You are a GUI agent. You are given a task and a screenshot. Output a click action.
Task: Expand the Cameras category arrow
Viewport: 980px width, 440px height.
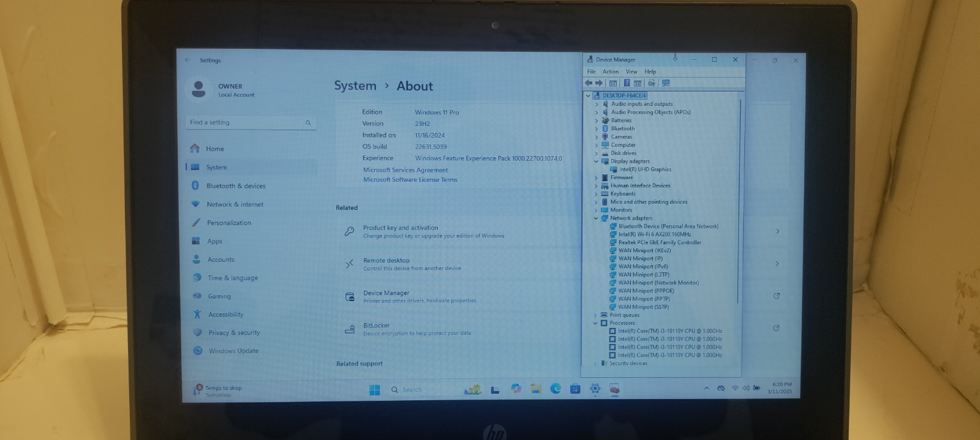tap(597, 136)
